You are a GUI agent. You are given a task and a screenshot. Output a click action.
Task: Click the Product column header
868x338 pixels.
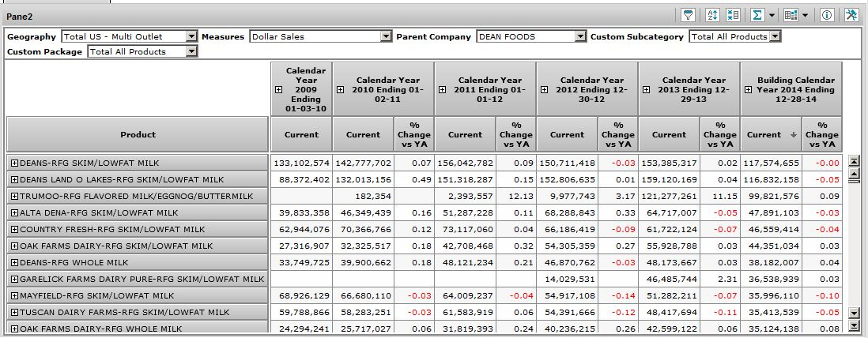coord(138,135)
